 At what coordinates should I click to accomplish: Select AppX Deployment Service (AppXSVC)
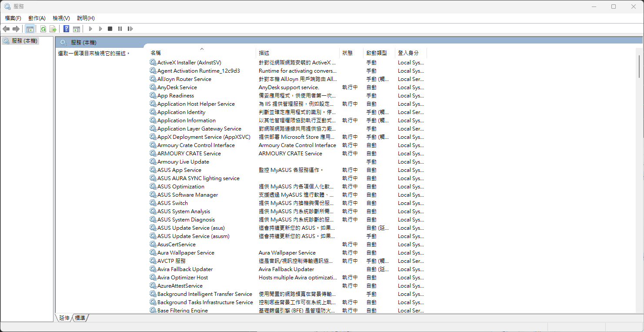coord(204,137)
